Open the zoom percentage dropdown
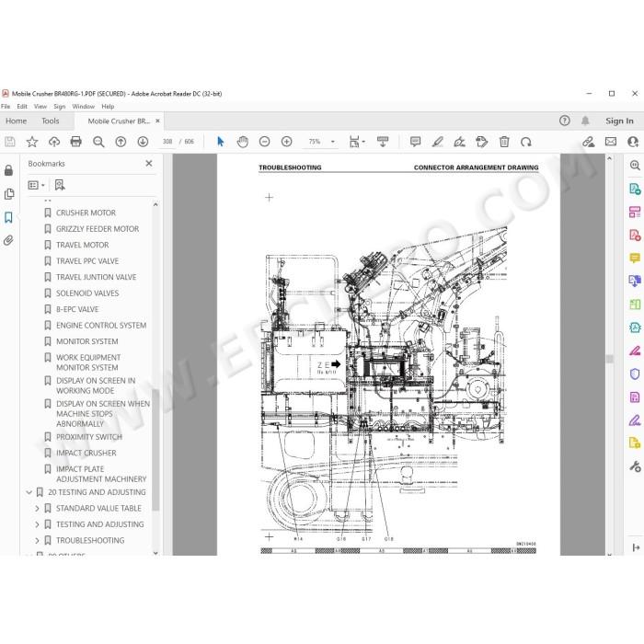644x644 pixels. tap(333, 142)
